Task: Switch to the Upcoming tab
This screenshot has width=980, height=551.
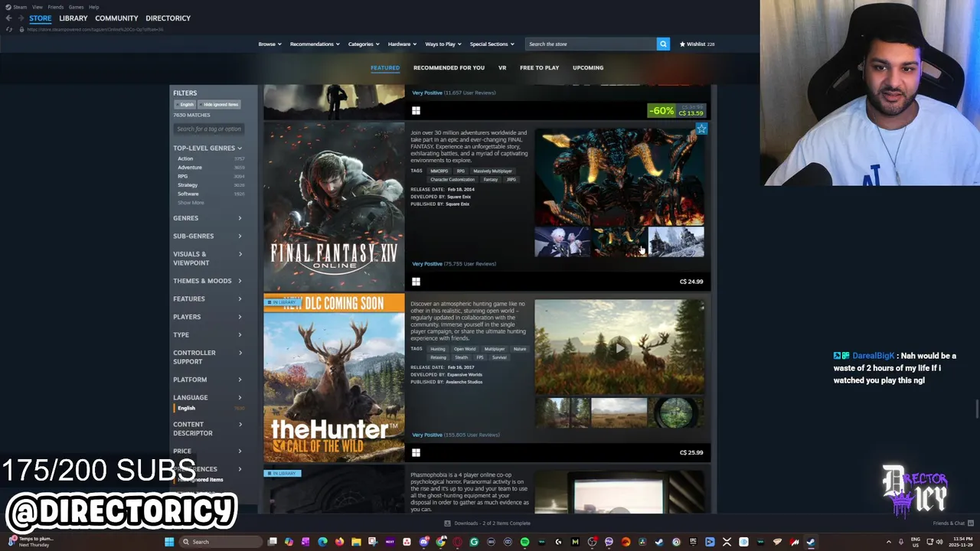Action: [588, 67]
